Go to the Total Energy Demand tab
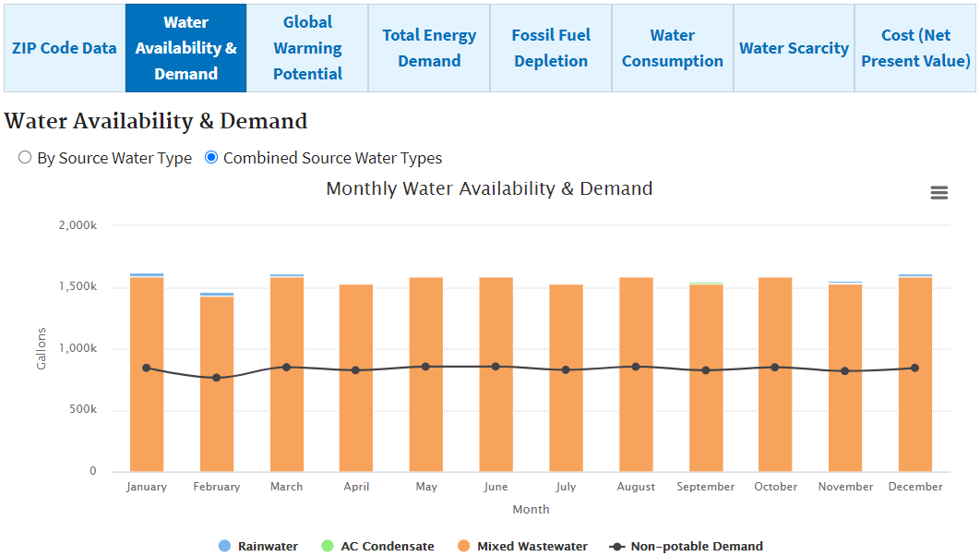Image resolution: width=980 pixels, height=556 pixels. [x=429, y=48]
